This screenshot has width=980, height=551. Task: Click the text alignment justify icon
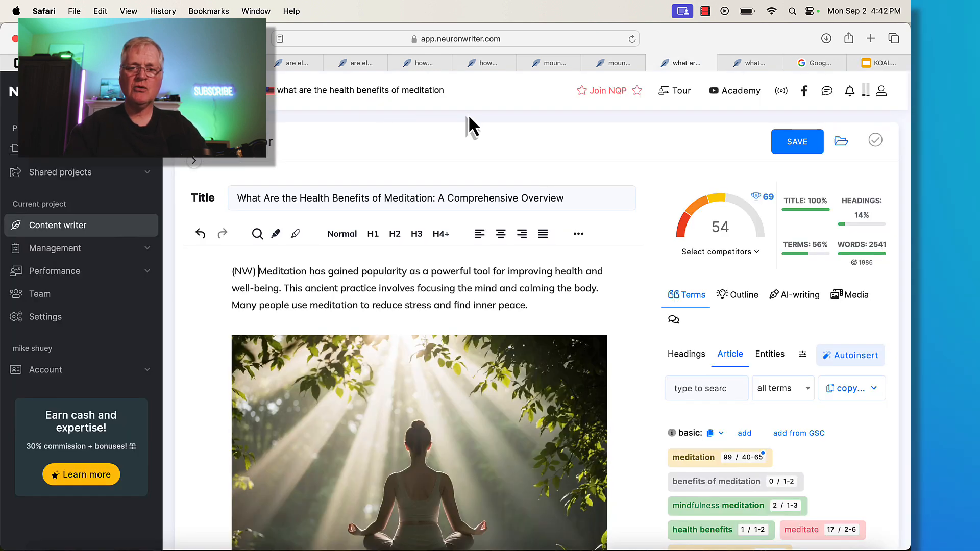coord(543,234)
